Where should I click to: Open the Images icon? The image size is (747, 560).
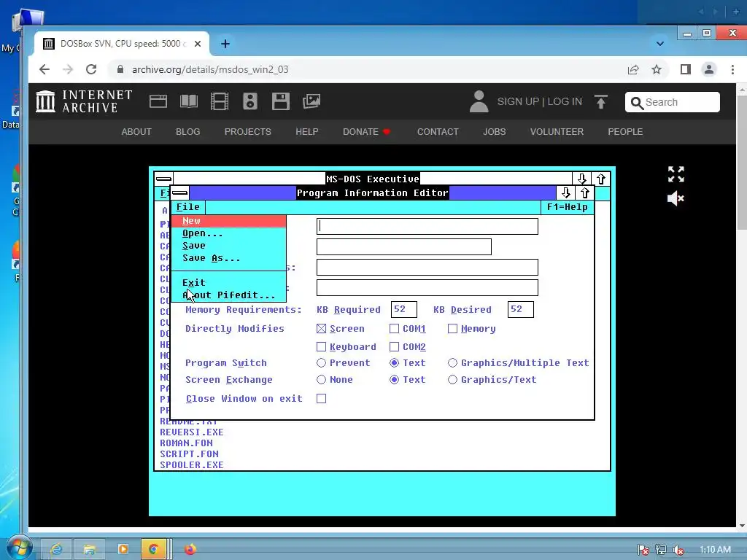(311, 101)
